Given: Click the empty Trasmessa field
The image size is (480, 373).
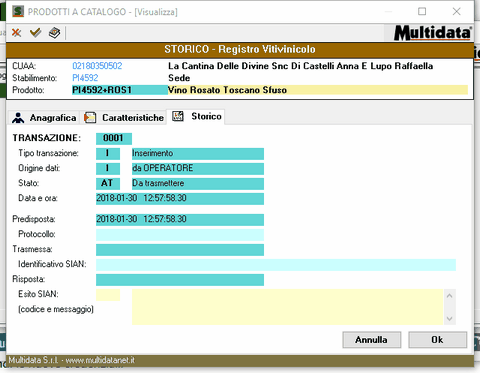Looking at the screenshot, I should click(x=180, y=249).
